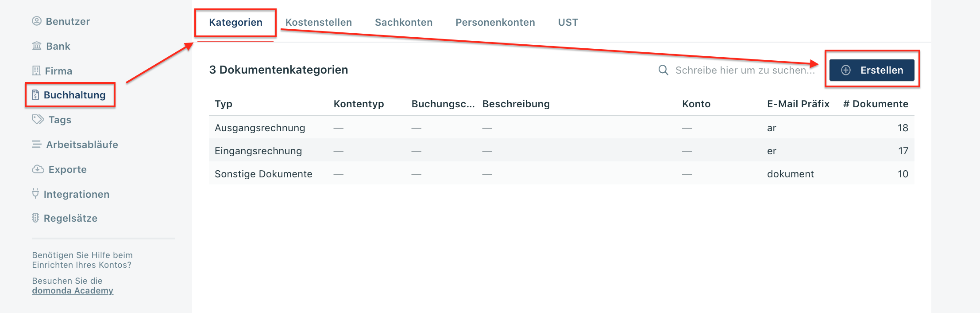Click the search magnifier icon
The height and width of the screenshot is (313, 980).
[x=663, y=70]
